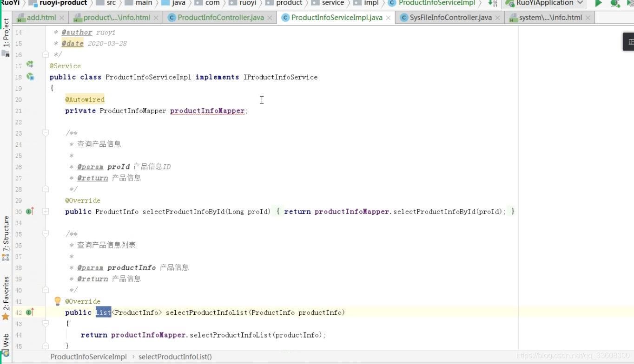634x364 pixels.
Task: Click selectProductInfoList method name on line 42
Action: coord(206,312)
